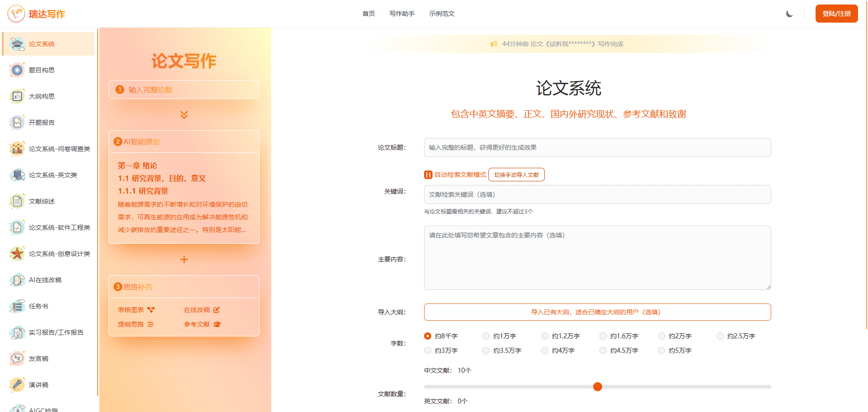
Task: Open AI在线改稿 sidebar icon
Action: click(x=17, y=280)
